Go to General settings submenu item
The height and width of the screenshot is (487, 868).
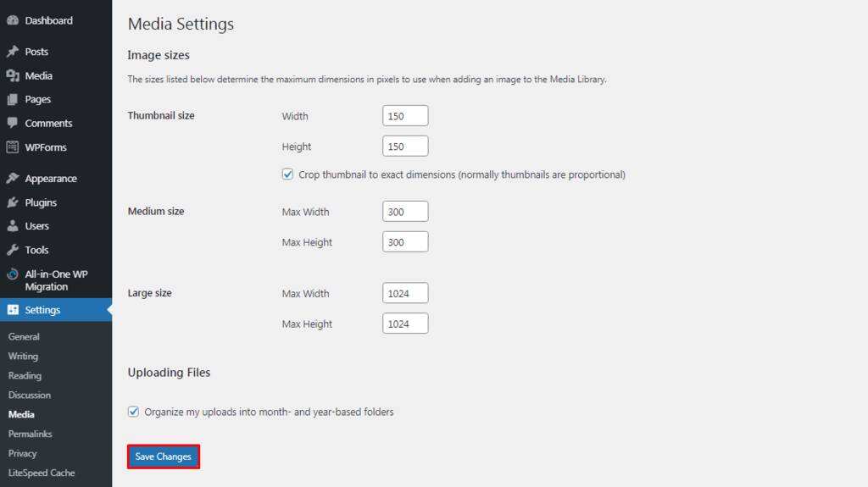click(x=24, y=336)
